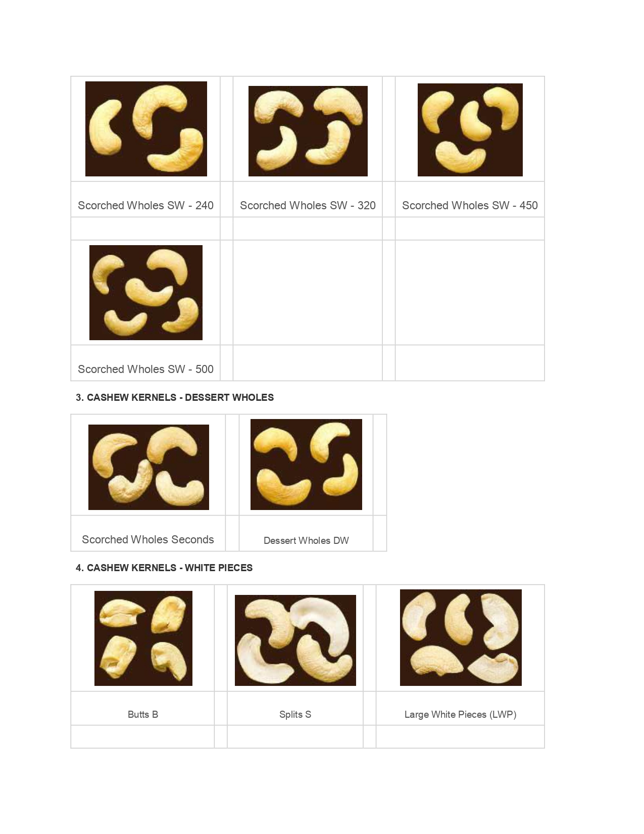Select the 'Butts B' caption text
The height and width of the screenshot is (834, 644).
tap(143, 714)
